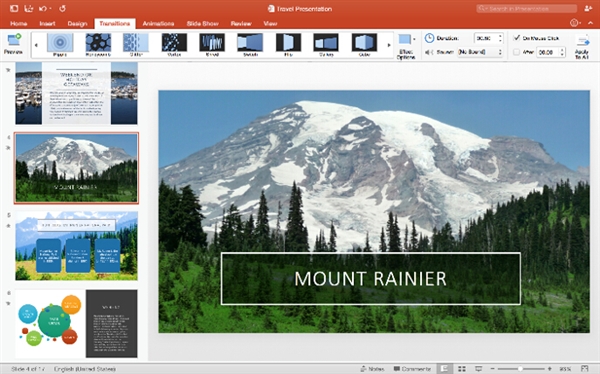Click the zoom percentage value
Viewport: 600px width, 374px height.
565,369
